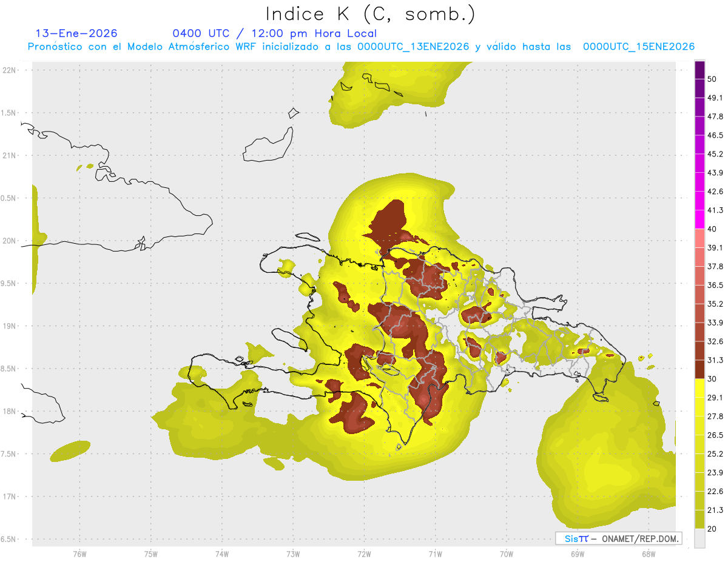Click the longitude label "74W"
Image resolution: width=728 pixels, height=562 pixels.
[x=221, y=554]
